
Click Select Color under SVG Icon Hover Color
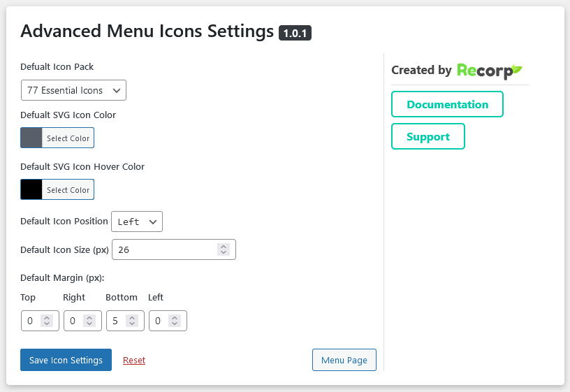coord(68,189)
